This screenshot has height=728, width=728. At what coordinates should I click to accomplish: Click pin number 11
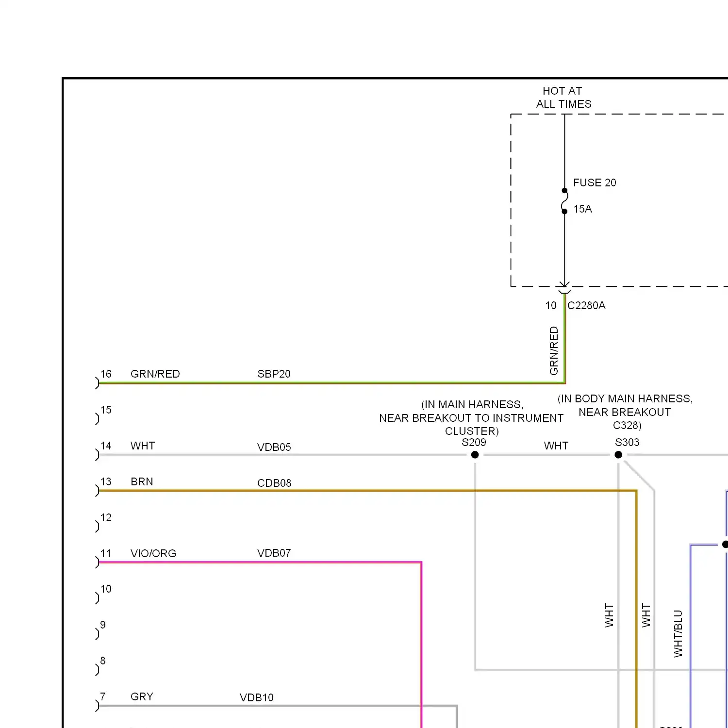[x=106, y=553]
